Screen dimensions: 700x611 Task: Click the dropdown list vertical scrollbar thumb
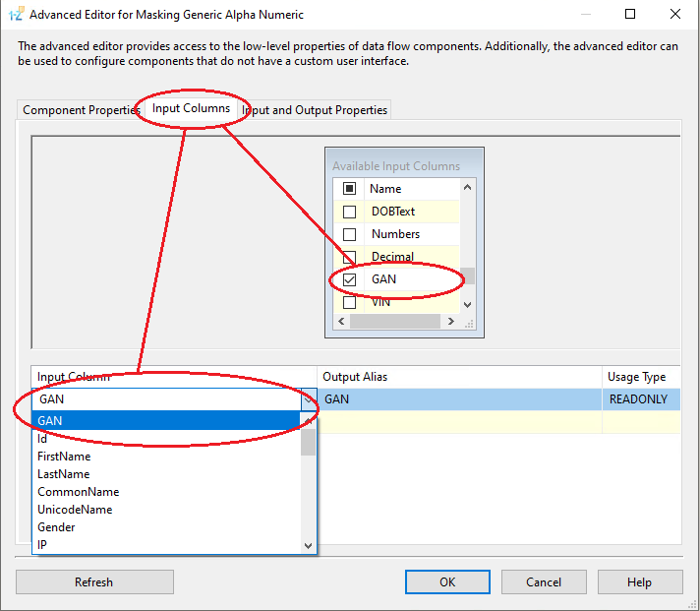309,444
